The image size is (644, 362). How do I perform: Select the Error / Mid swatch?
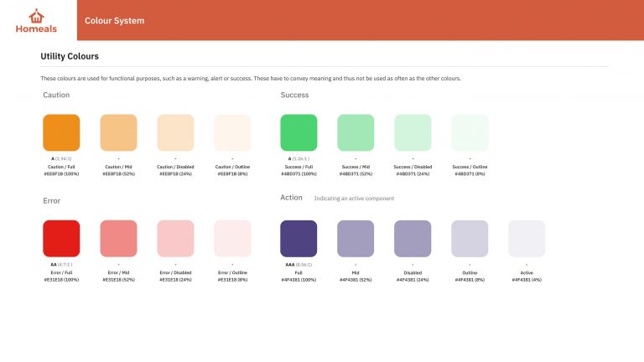[118, 239]
